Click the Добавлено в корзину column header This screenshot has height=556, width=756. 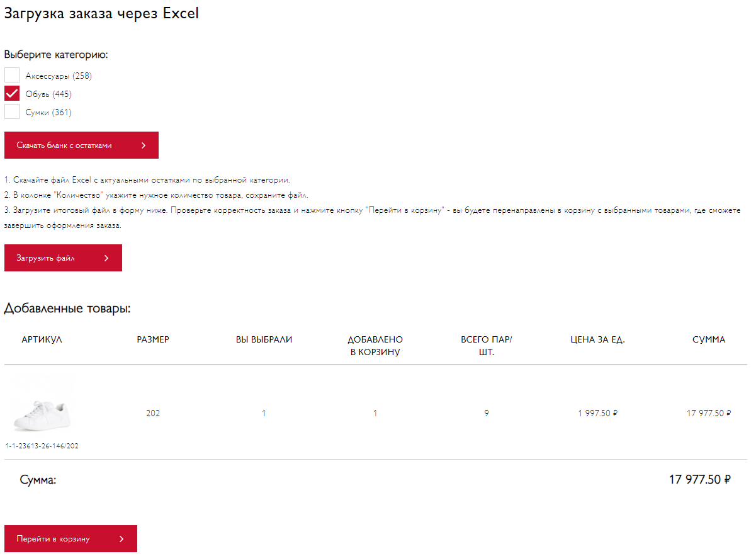(375, 346)
